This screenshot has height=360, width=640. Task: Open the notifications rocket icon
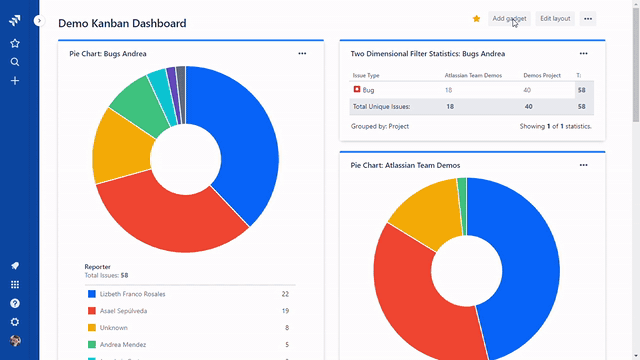coord(15,266)
